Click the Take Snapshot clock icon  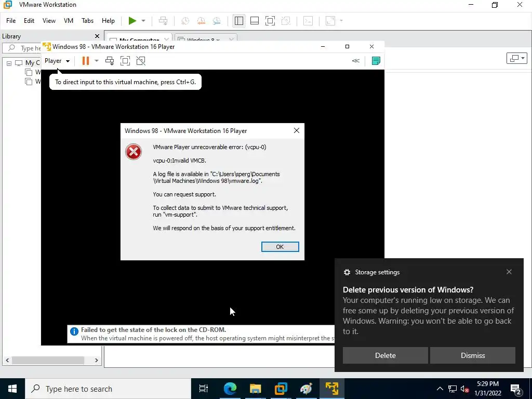click(185, 21)
